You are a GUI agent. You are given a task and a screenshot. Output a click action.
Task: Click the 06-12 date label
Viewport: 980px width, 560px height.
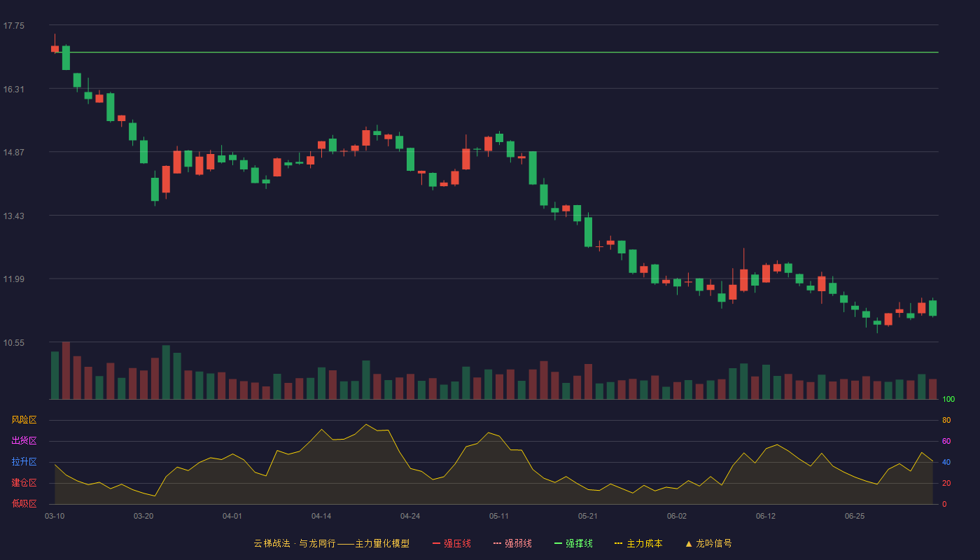pyautogui.click(x=766, y=516)
